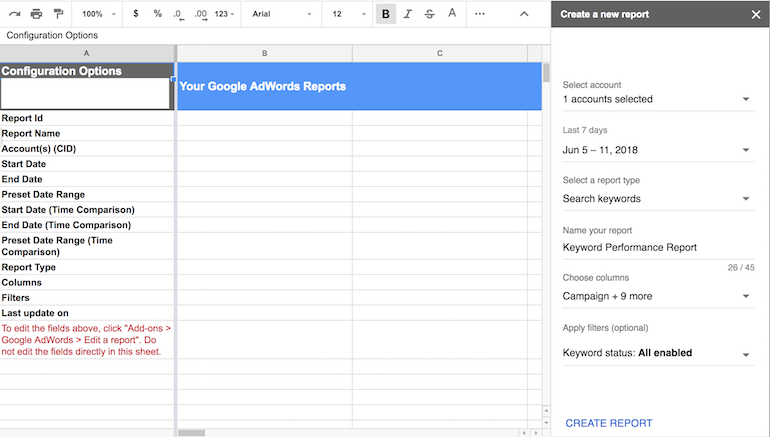Image resolution: width=770 pixels, height=437 pixels.
Task: Select Your Google AdWords Reports cell
Action: [359, 86]
